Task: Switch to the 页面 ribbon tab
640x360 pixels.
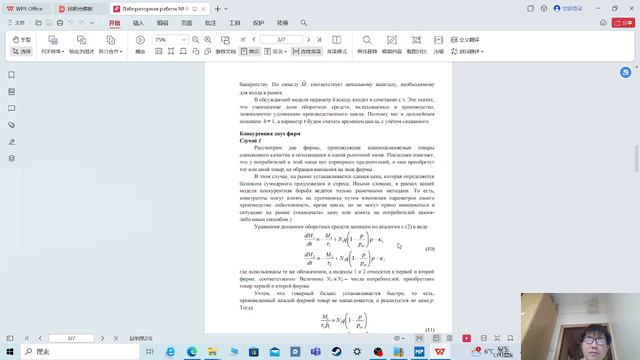Action: pos(187,23)
